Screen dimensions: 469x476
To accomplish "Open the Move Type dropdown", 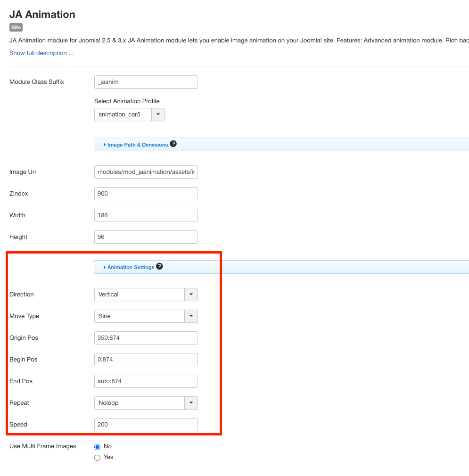I will pos(146,316).
